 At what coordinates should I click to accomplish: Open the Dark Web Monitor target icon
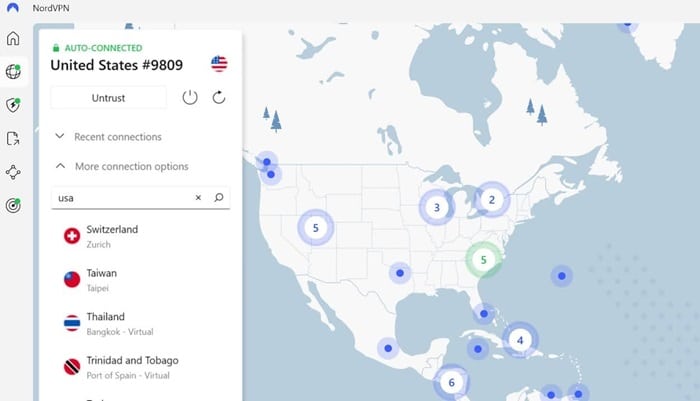pos(13,205)
